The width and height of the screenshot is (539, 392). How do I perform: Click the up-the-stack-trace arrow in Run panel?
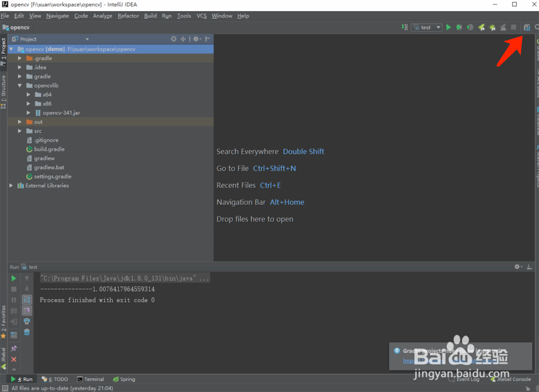click(x=27, y=278)
